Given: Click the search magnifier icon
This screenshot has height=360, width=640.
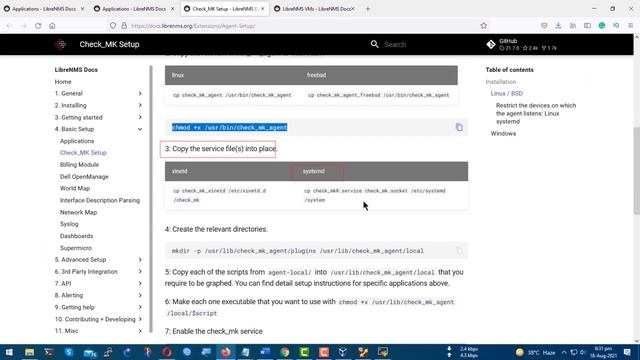Looking at the screenshot, I should point(374,44).
